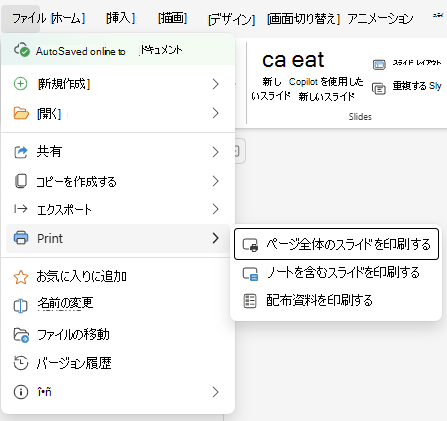The image size is (447, 421).
Task: Click the handout print icon
Action: point(250,301)
